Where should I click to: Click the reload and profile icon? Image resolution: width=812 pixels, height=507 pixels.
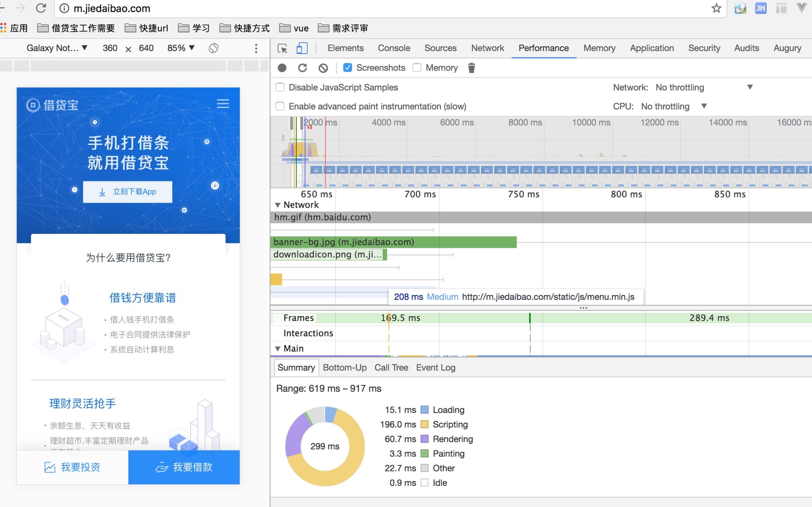(x=302, y=68)
